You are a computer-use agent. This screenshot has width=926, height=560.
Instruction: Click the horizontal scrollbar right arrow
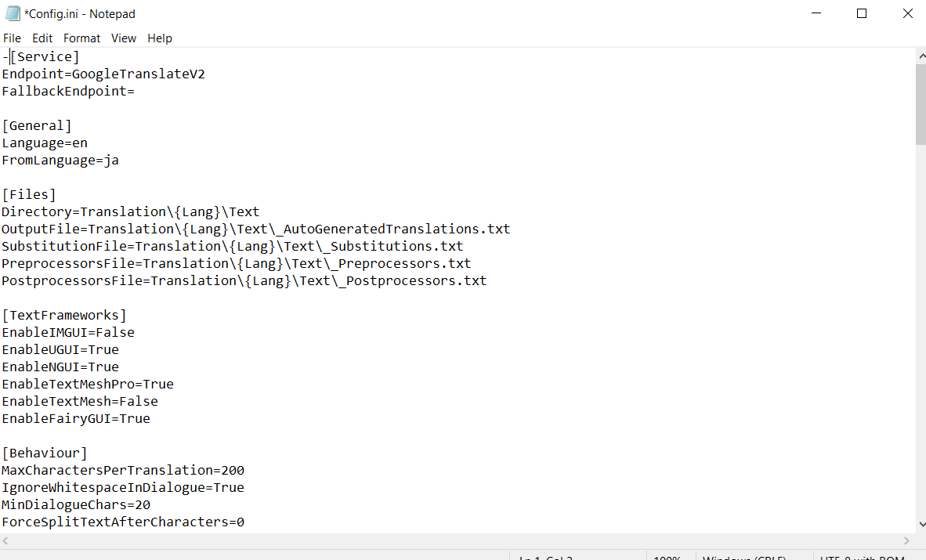pos(907,540)
